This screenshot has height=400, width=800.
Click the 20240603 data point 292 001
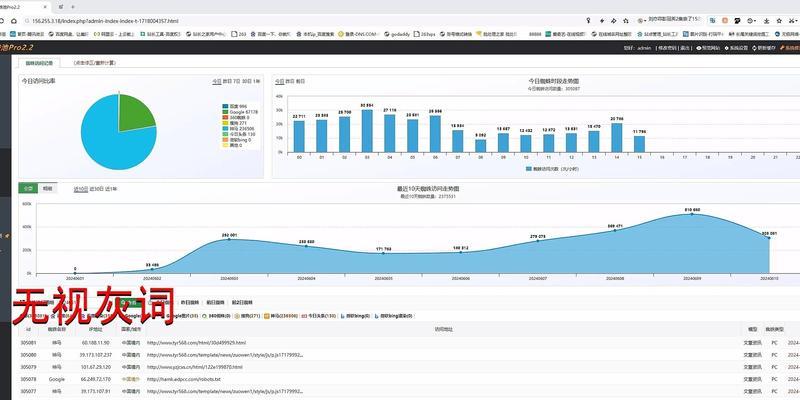229,239
